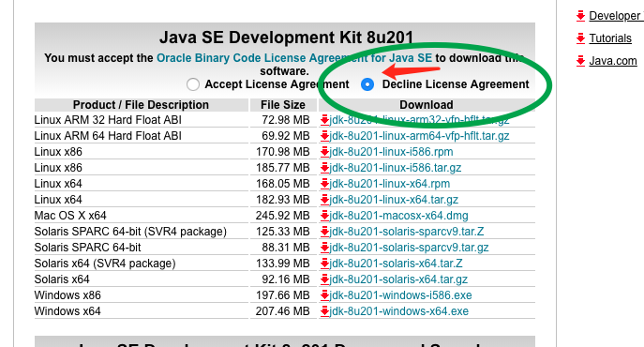Viewport: 644px width, 347px height.
Task: Download jdk-8u201-windows-x64.exe file
Action: pos(398,311)
